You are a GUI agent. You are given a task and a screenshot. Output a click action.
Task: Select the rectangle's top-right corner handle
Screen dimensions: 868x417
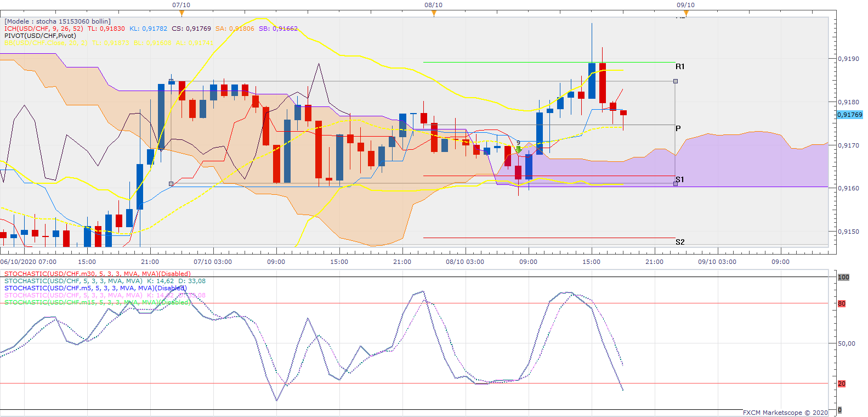point(676,81)
